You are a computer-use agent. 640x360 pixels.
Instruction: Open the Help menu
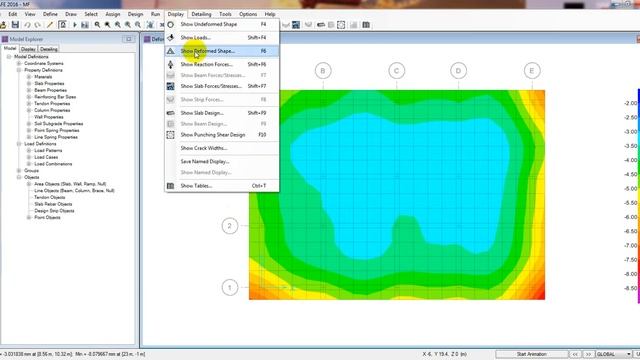pos(270,14)
